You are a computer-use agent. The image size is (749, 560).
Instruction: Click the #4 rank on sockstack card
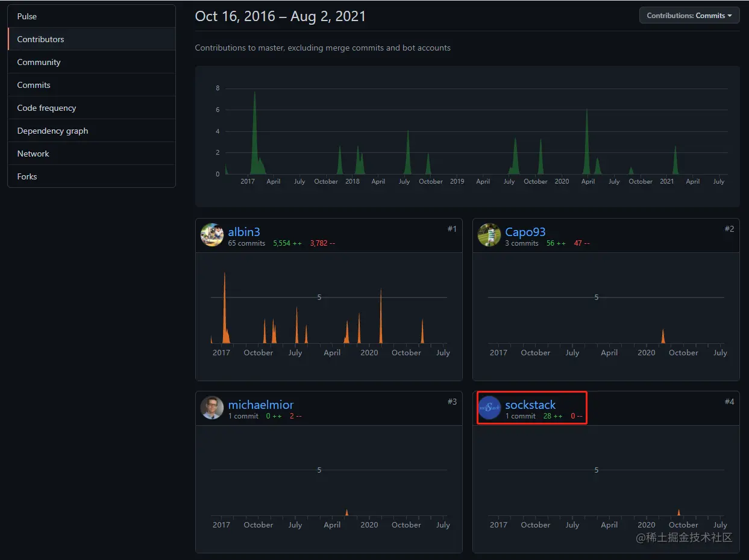(729, 402)
